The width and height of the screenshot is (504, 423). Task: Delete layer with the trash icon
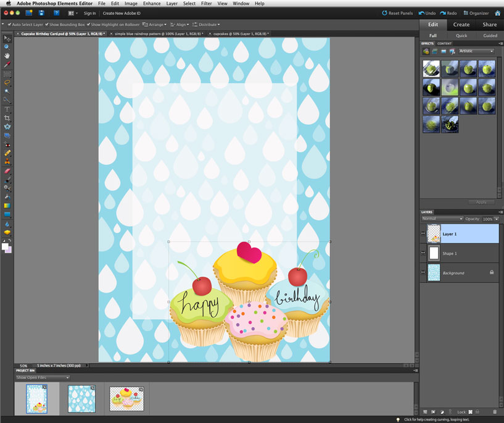click(x=495, y=412)
